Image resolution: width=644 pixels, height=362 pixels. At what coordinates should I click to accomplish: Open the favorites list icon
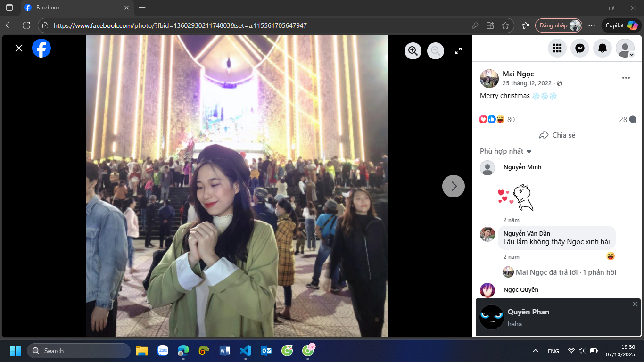pos(526,25)
